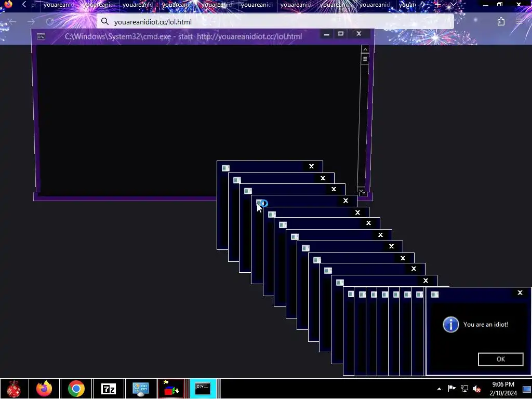Image resolution: width=532 pixels, height=399 pixels.
Task: Click the cmd.exe scrollbar thumb
Action: click(x=365, y=59)
